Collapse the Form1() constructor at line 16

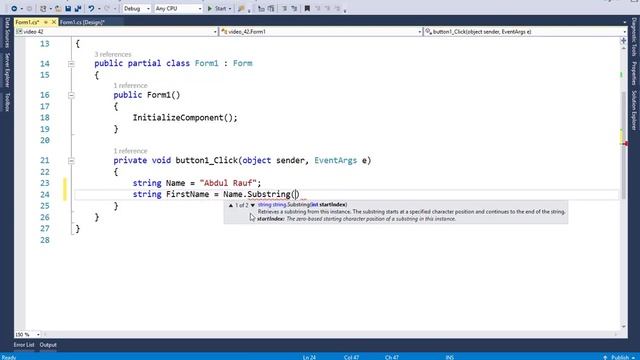point(71,95)
